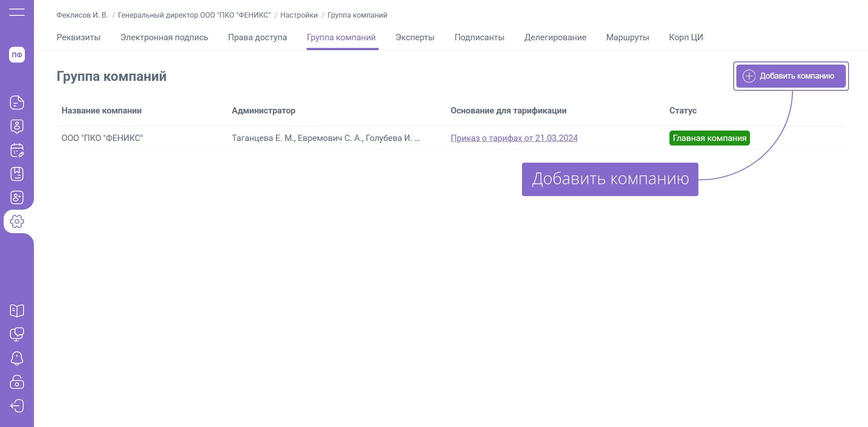Click the ПФ company avatar badge
868x427 pixels.
(x=17, y=55)
